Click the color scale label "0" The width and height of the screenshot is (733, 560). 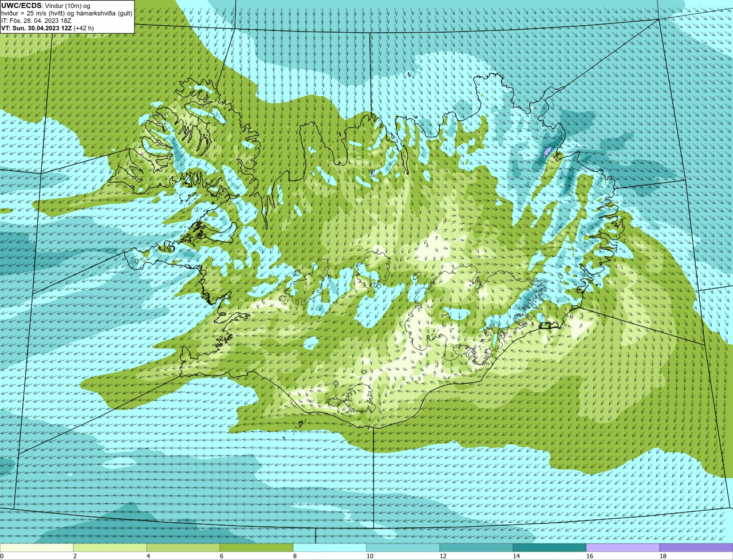click(2, 556)
